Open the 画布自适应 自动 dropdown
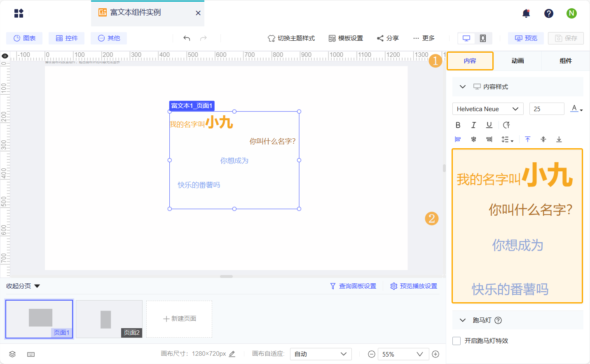 tap(321, 354)
